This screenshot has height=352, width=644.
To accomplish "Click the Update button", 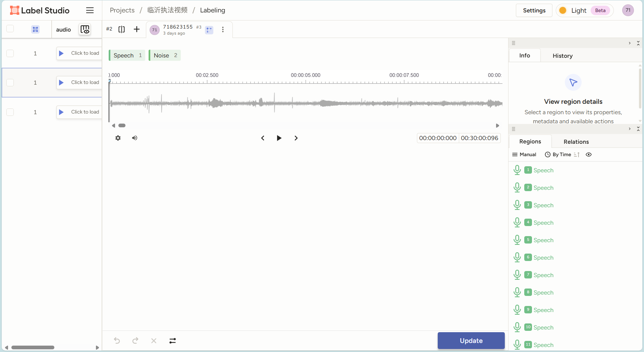I will click(x=471, y=341).
